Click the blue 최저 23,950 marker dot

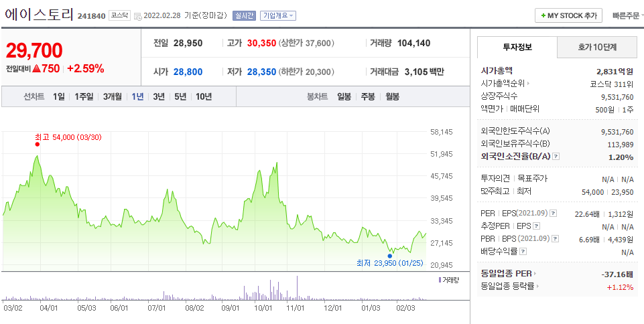tap(390, 256)
